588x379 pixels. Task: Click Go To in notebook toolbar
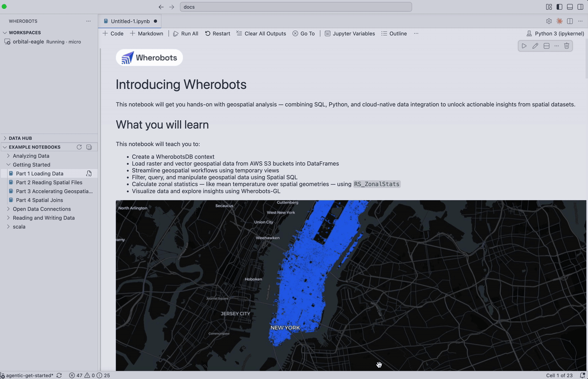click(x=304, y=33)
